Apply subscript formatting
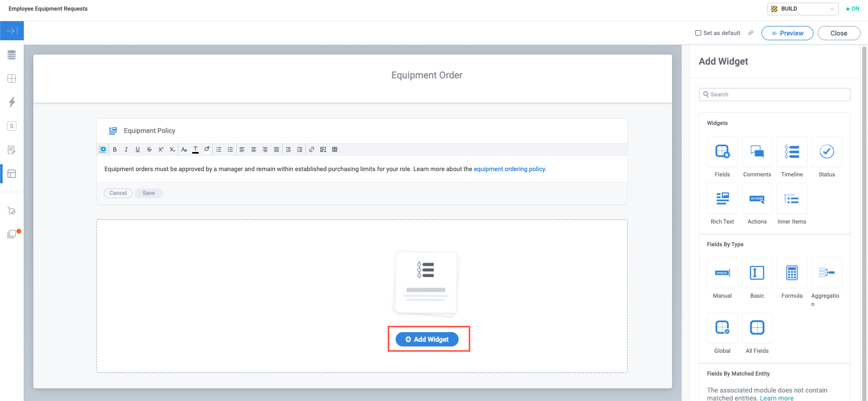The height and width of the screenshot is (401, 868). click(172, 149)
